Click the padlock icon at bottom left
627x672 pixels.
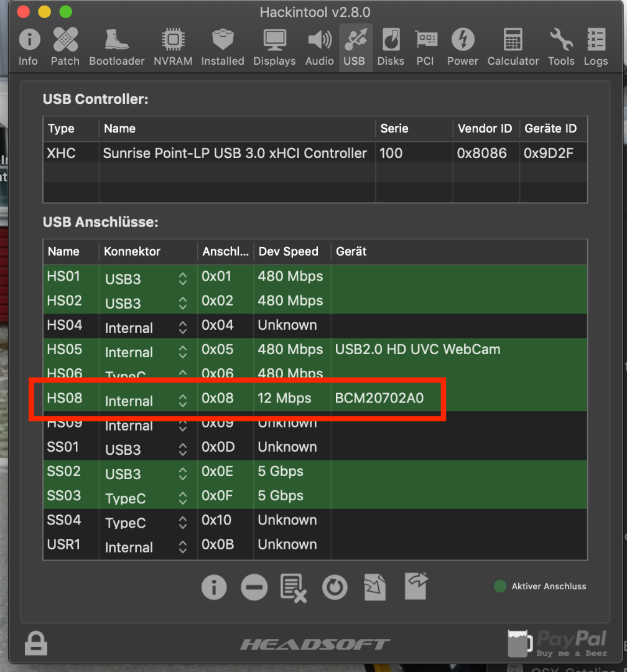tap(35, 643)
